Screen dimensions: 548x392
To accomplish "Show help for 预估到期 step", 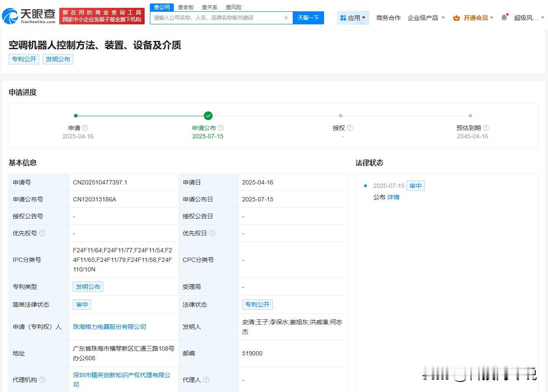I will click(x=486, y=128).
